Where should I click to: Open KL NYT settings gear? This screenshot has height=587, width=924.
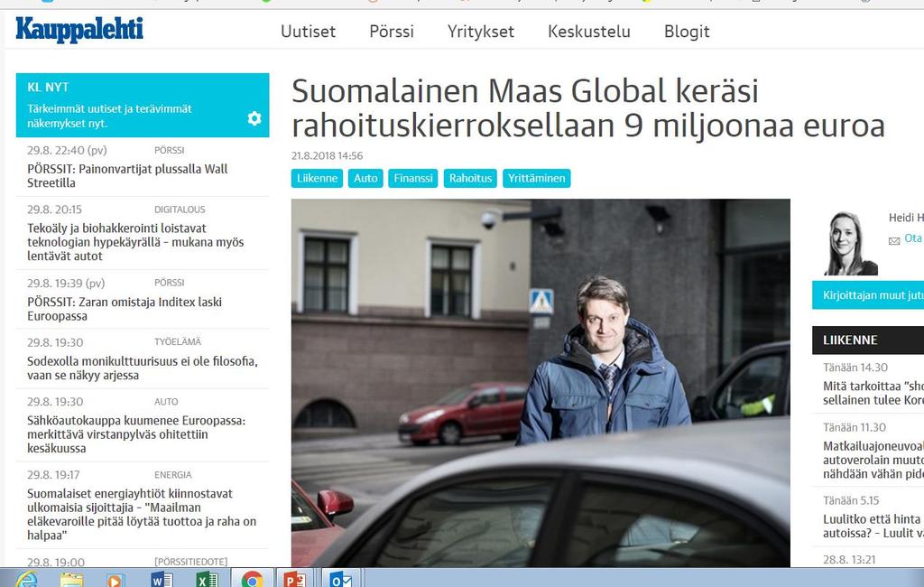[254, 118]
